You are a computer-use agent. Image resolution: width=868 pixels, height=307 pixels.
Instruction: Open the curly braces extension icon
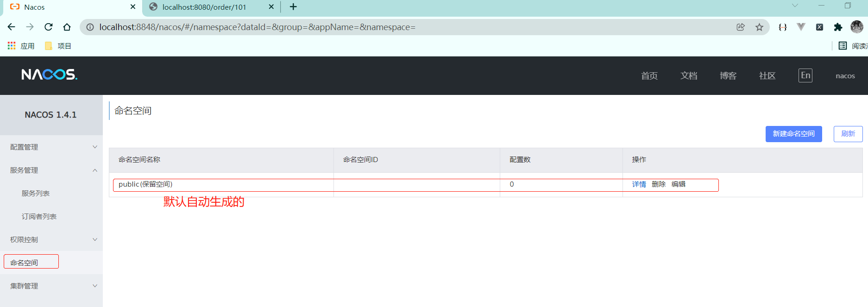783,27
